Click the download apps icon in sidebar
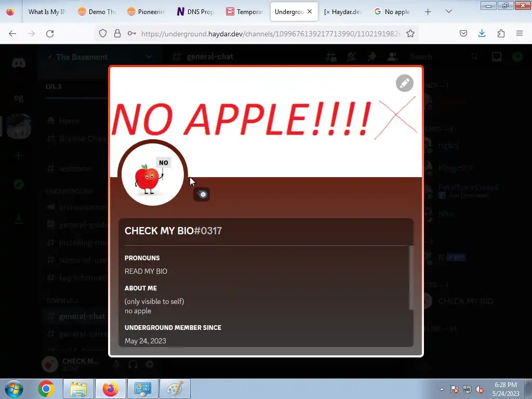The image size is (532, 399). [19, 219]
